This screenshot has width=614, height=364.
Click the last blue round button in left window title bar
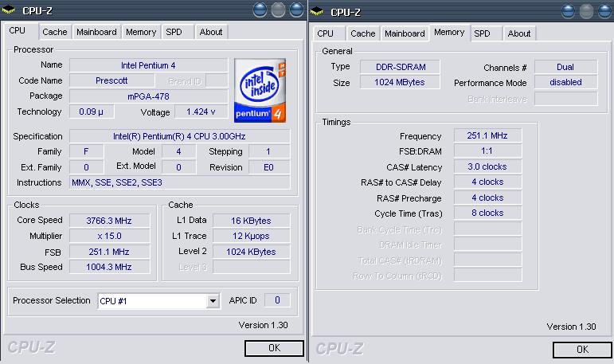296,10
